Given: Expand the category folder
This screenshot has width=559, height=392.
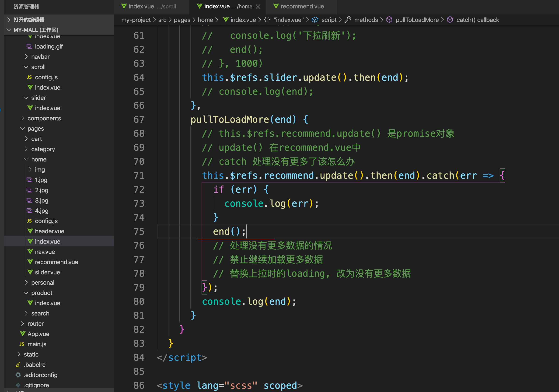Looking at the screenshot, I should point(26,149).
